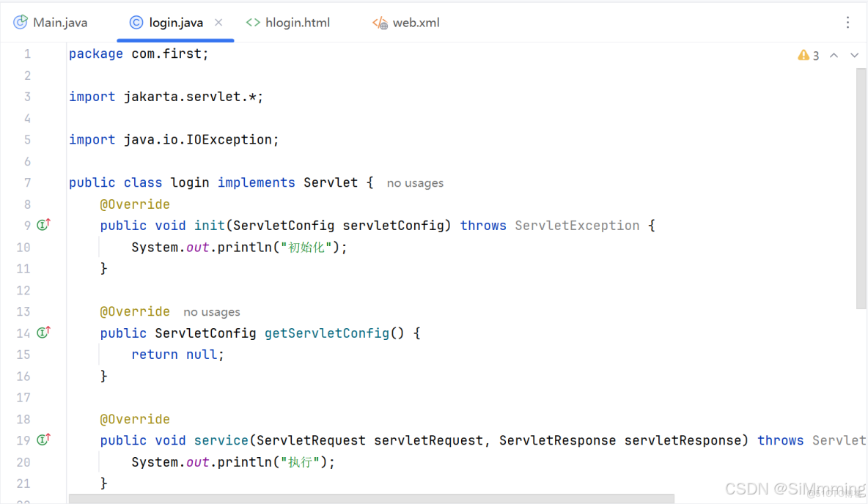The width and height of the screenshot is (868, 504).
Task: Click the gutter icon next to getServletConfig
Action: point(43,333)
